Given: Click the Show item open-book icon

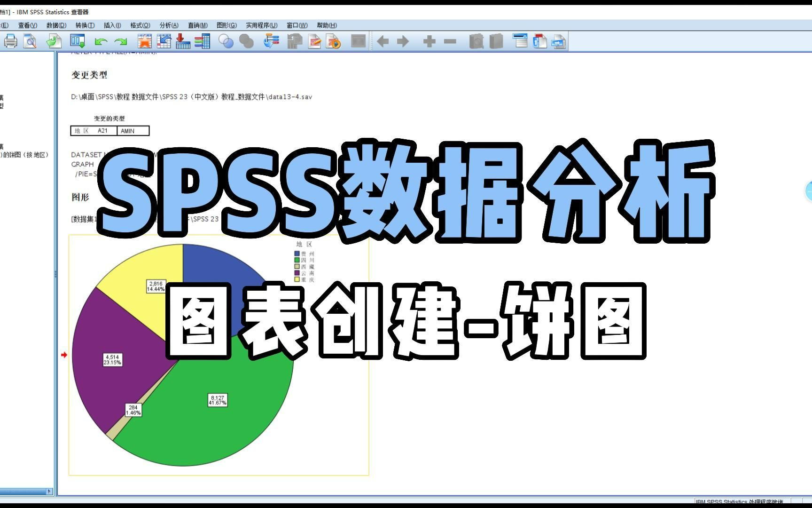Looking at the screenshot, I should (476, 41).
